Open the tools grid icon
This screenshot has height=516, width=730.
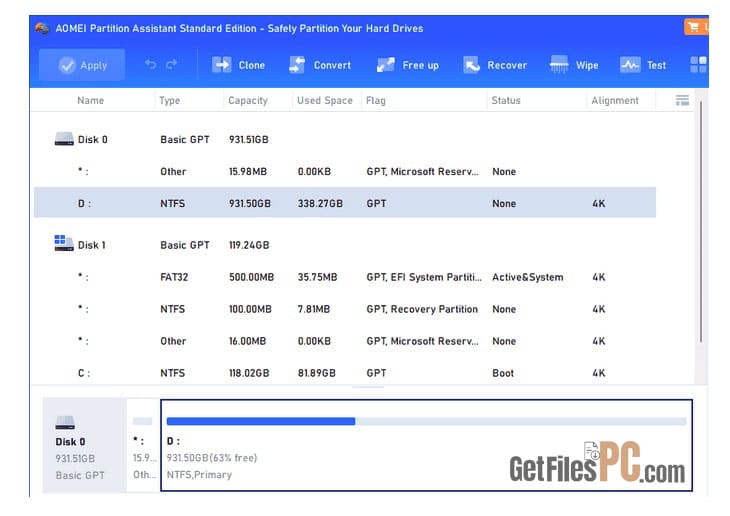point(698,65)
